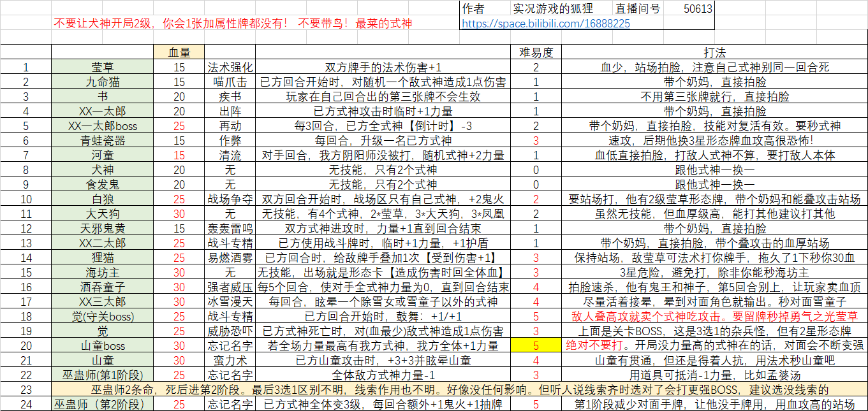Select the "酒吞童子" name cell

[103, 287]
